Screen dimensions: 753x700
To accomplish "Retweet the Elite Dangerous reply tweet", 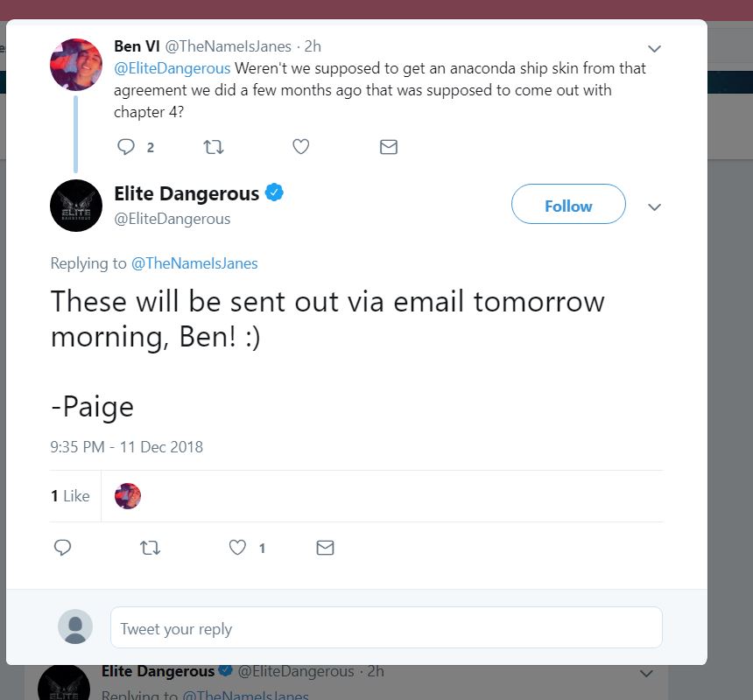I will coord(150,548).
